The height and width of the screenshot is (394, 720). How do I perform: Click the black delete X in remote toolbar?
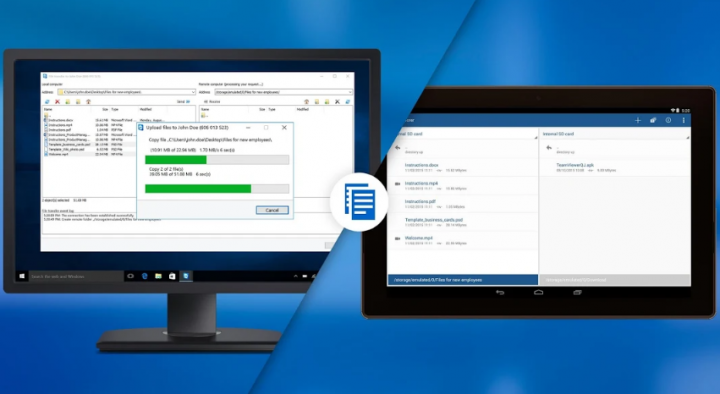(x=337, y=101)
